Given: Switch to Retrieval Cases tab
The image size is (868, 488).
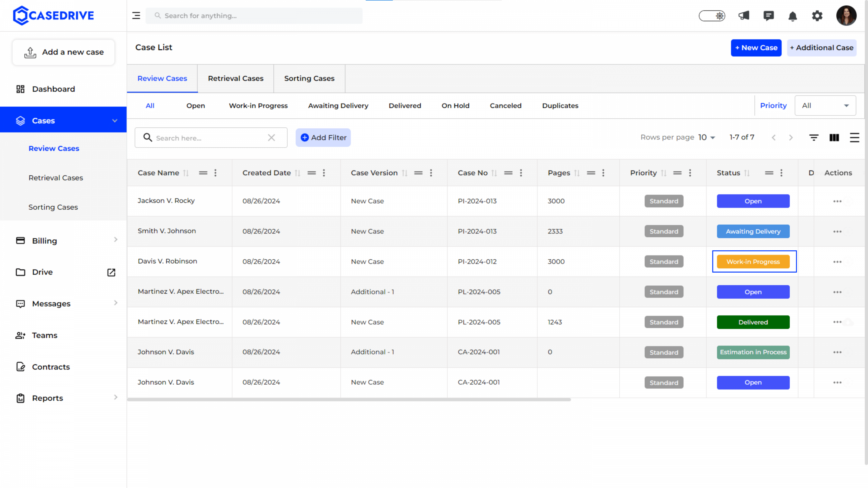Looking at the screenshot, I should coord(235,78).
